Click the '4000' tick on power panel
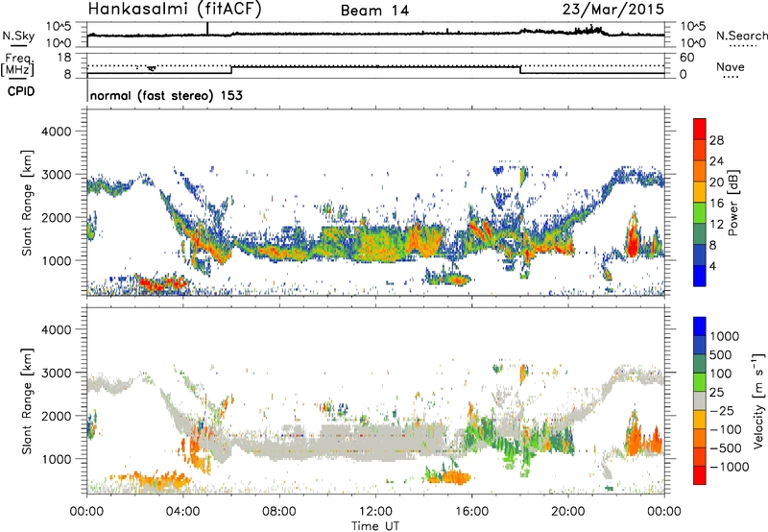This screenshot has height=532, width=768. (57, 132)
